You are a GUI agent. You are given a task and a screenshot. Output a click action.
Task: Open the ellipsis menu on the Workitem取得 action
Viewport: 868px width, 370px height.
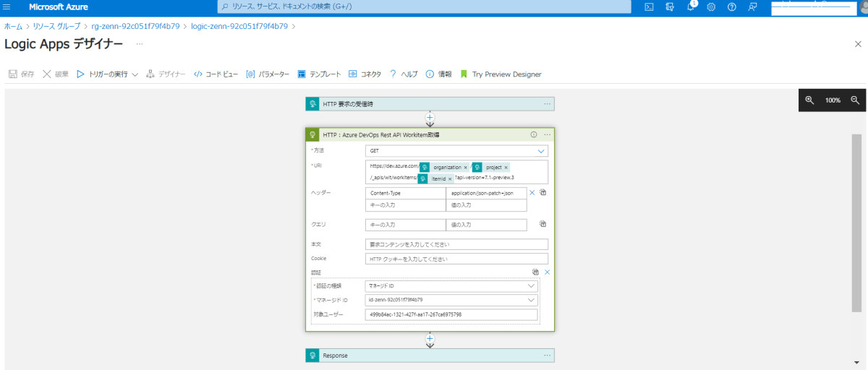pyautogui.click(x=548, y=134)
